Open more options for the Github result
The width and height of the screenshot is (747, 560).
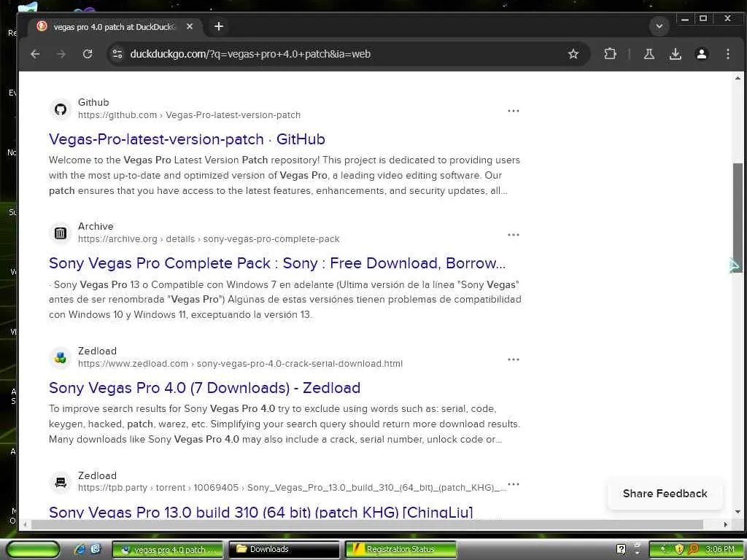click(513, 111)
